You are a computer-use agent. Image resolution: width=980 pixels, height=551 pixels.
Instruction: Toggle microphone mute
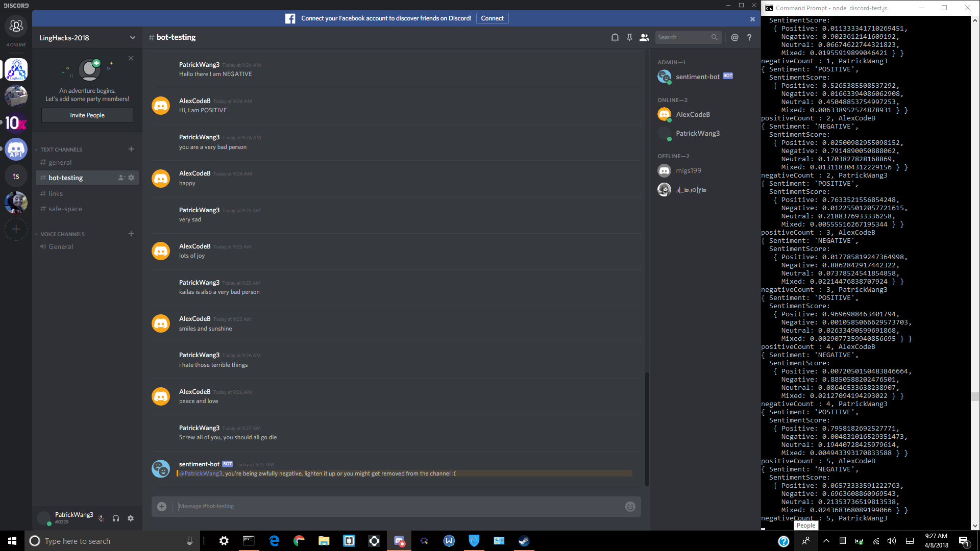101,518
